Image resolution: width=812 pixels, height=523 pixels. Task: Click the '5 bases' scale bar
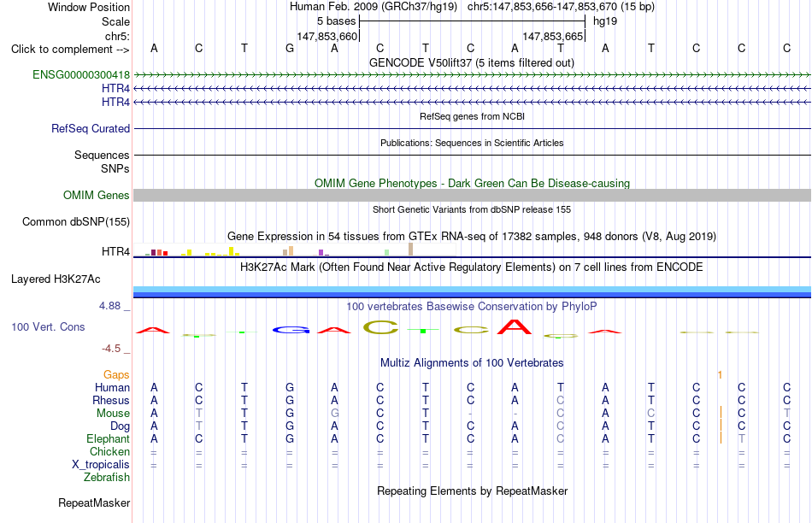tap(473, 21)
